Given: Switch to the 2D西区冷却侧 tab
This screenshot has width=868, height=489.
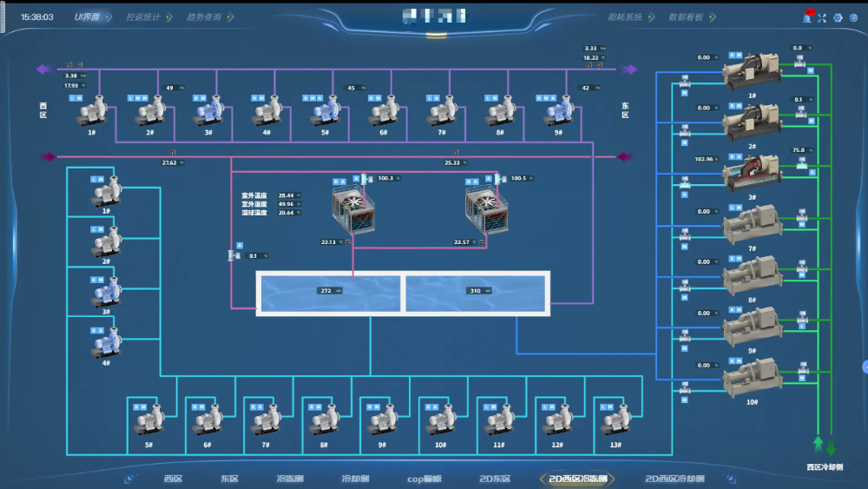Looking at the screenshot, I should coord(674,479).
